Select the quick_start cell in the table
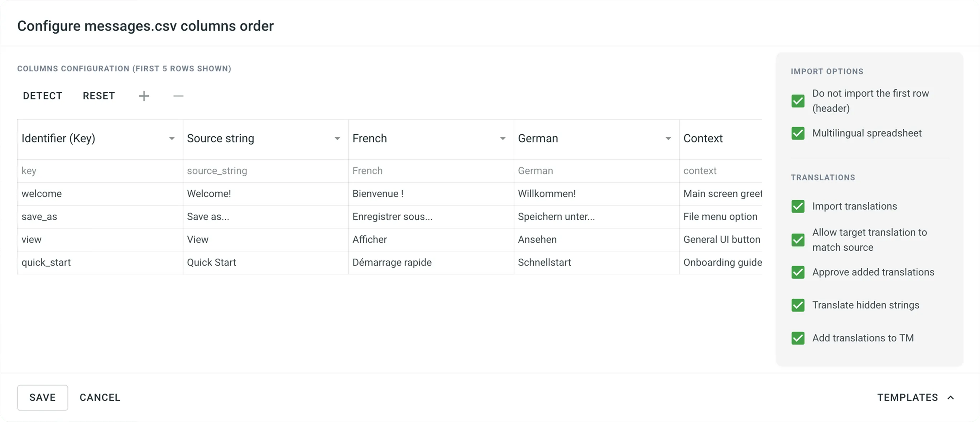 click(46, 262)
